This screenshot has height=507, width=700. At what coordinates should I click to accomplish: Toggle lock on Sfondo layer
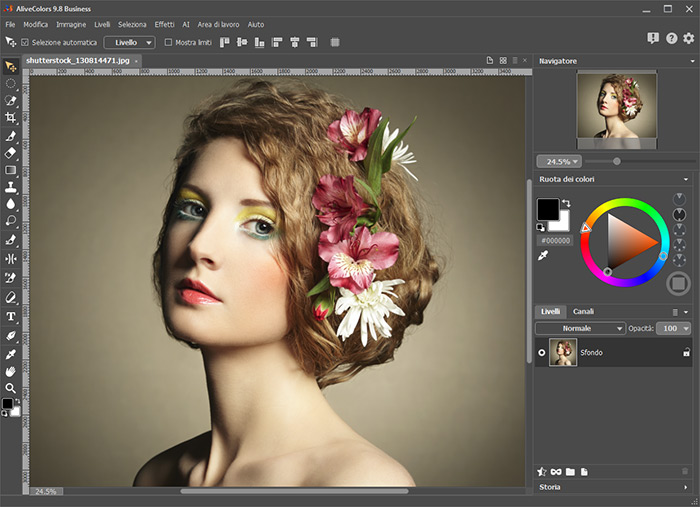point(687,353)
